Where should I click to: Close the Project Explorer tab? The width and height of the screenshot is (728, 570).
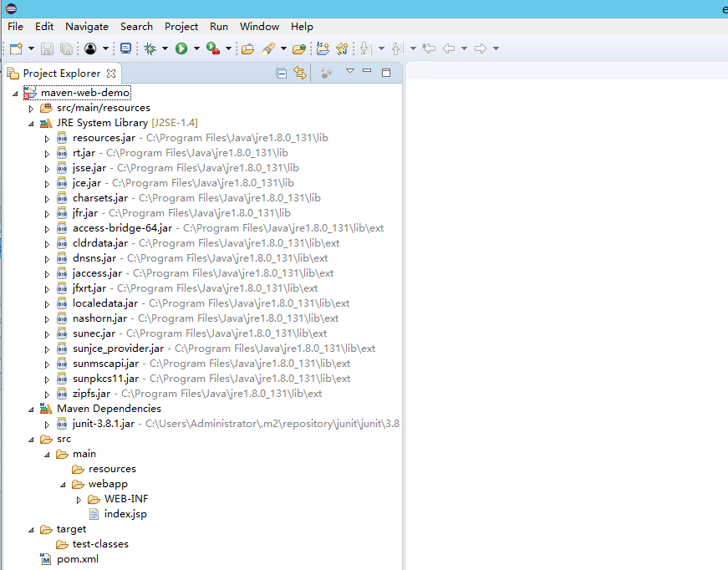(111, 74)
